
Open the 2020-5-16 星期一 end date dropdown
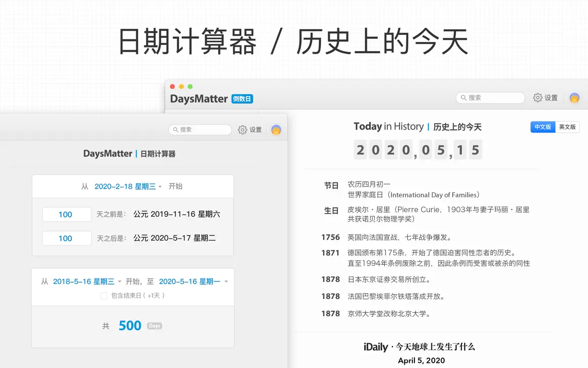pyautogui.click(x=193, y=282)
